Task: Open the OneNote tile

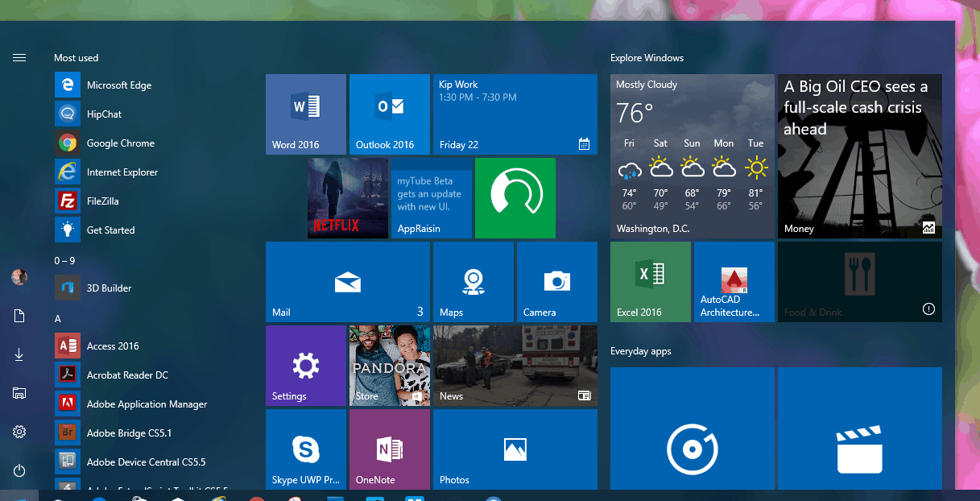Action: pyautogui.click(x=390, y=449)
